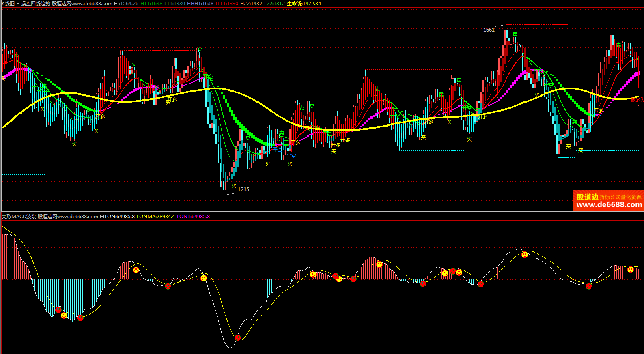The height and width of the screenshot is (354, 644).
Task: Collapse the box before LON:64985.8
Action: point(102,217)
